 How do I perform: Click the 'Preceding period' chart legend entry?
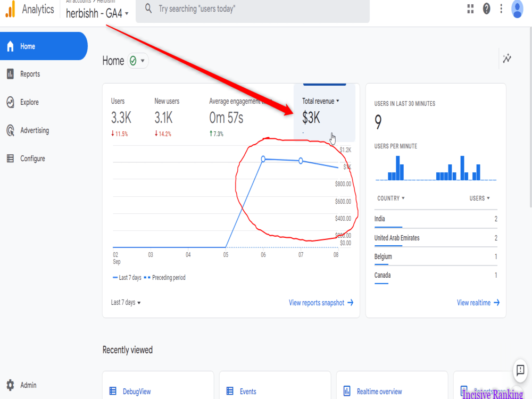(165, 278)
